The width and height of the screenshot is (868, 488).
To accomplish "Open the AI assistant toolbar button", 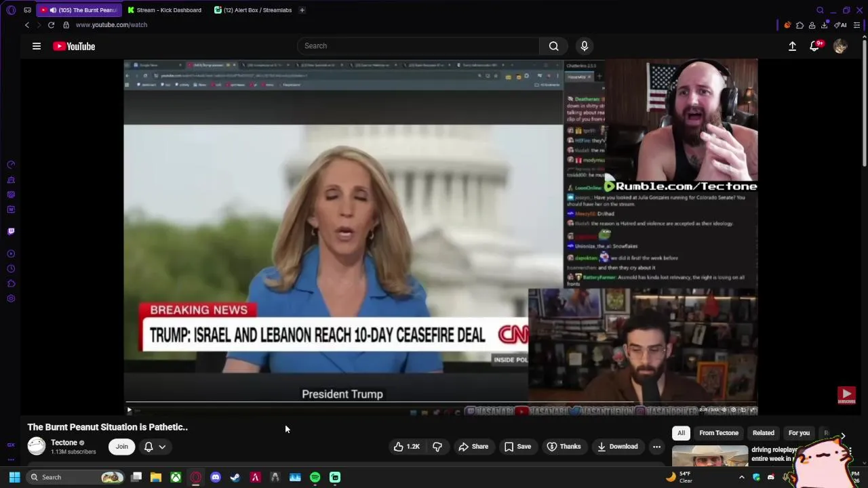I will coord(842,25).
